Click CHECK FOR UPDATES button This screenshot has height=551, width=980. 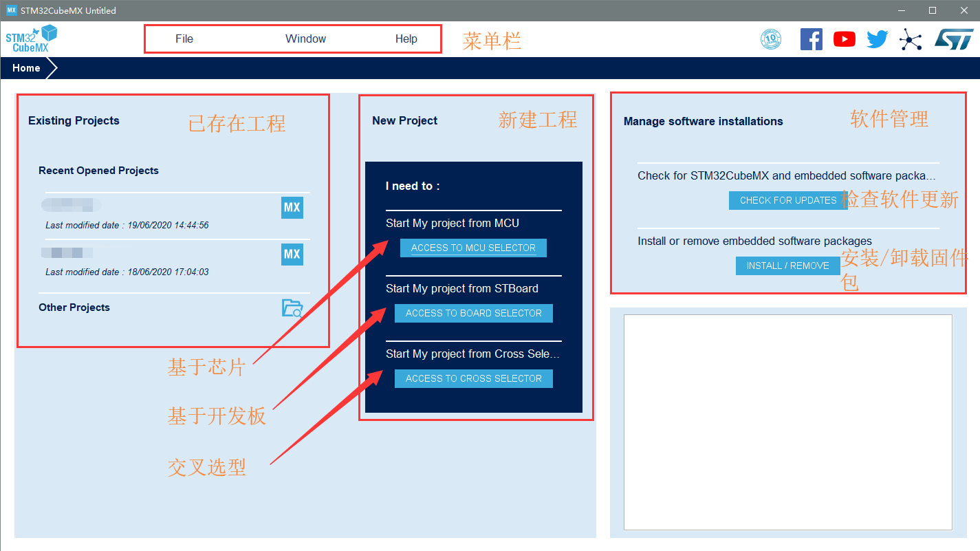pyautogui.click(x=788, y=200)
